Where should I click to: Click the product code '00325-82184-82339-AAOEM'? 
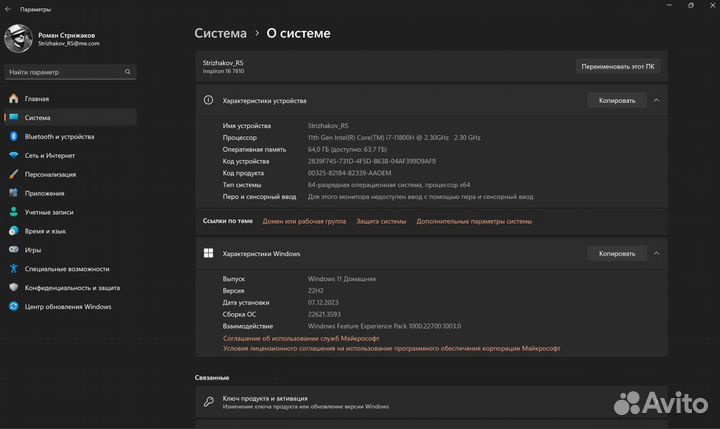coord(349,173)
